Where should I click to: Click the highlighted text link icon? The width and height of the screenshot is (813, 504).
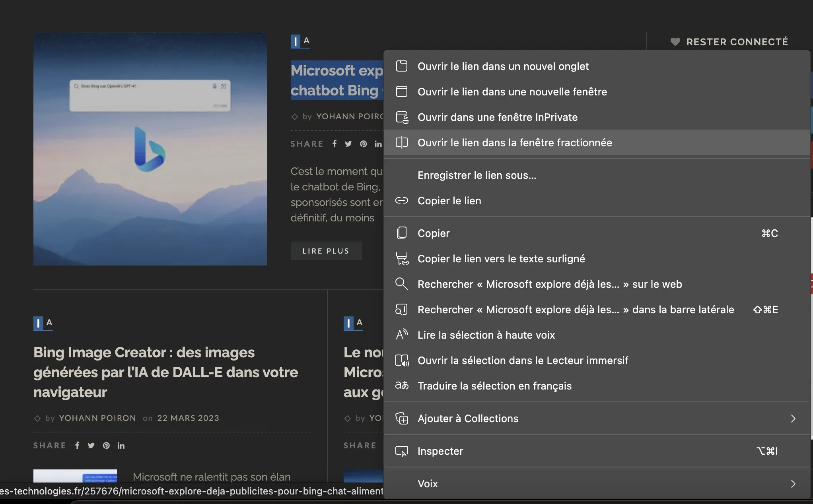click(402, 259)
